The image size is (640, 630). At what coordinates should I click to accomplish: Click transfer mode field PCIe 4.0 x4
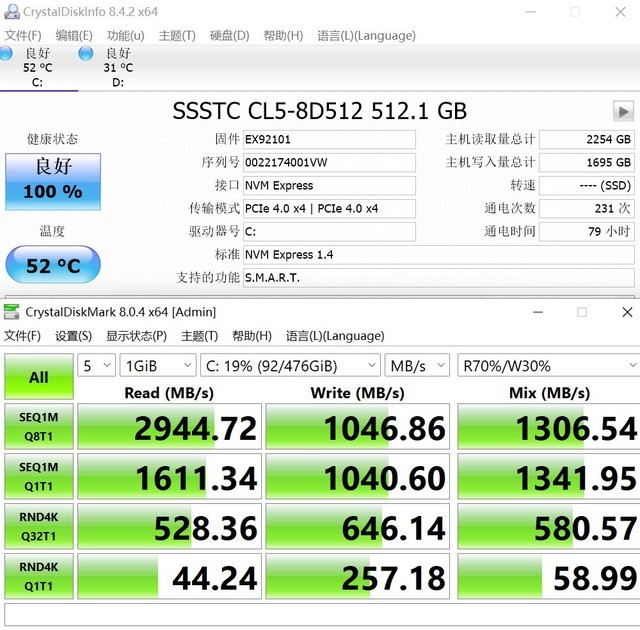329,209
